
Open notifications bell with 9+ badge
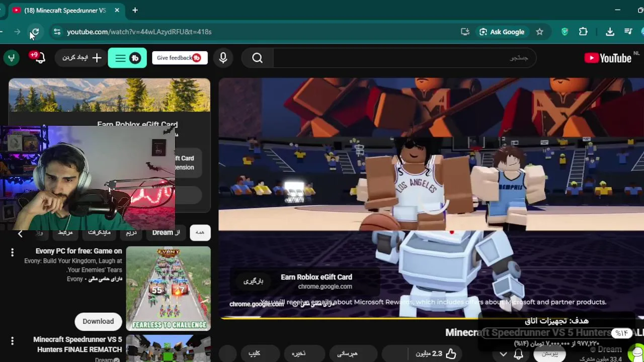38,58
